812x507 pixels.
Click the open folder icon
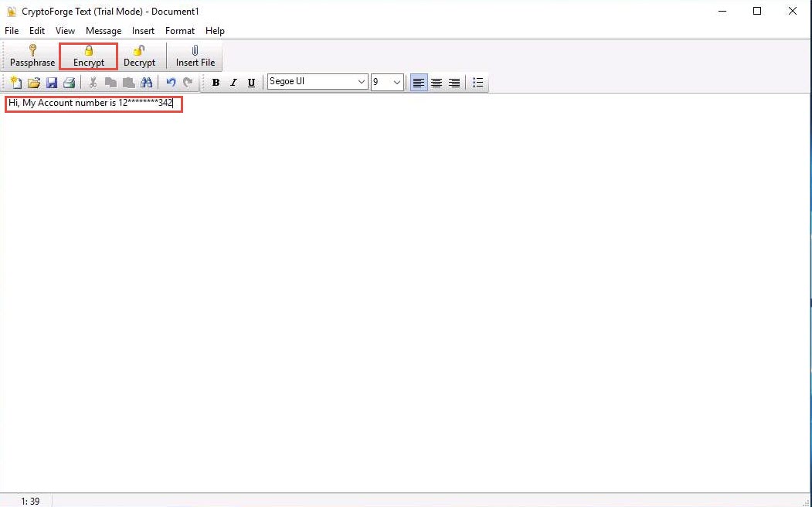33,83
